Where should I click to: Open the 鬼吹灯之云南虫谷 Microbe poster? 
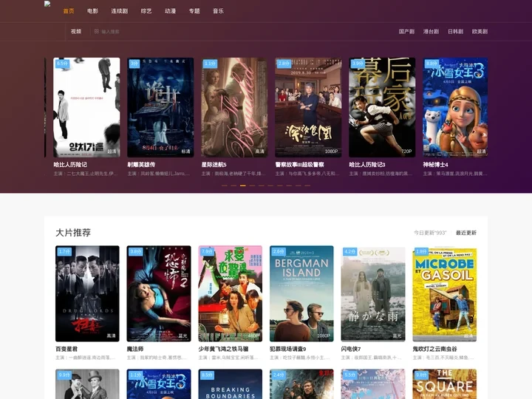(445, 293)
